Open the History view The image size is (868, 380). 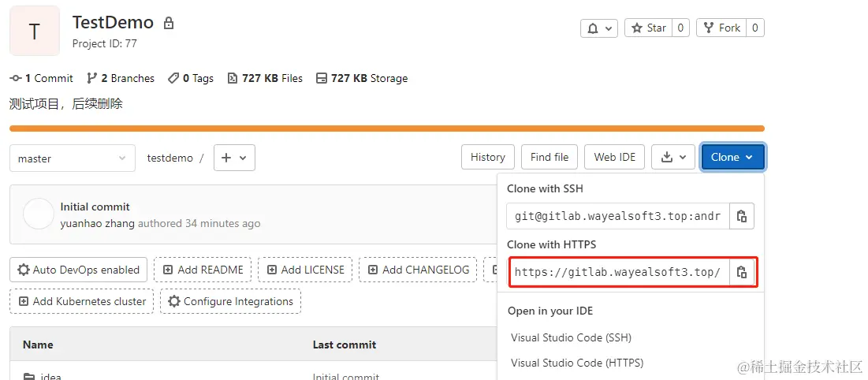pos(487,158)
